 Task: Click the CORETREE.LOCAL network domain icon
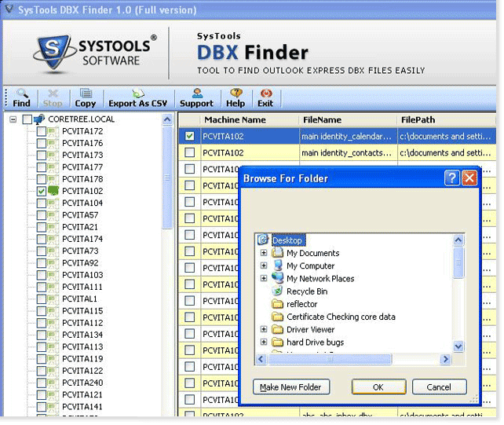[39, 119]
